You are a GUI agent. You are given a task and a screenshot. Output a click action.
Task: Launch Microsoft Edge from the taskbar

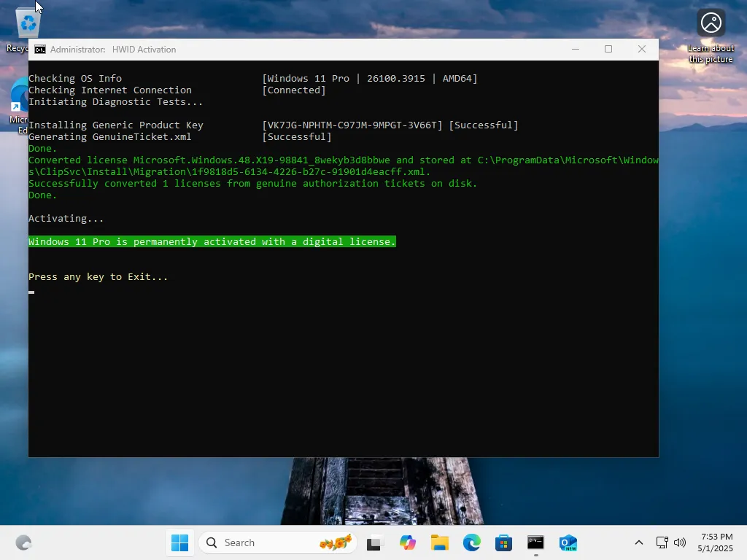pyautogui.click(x=472, y=542)
